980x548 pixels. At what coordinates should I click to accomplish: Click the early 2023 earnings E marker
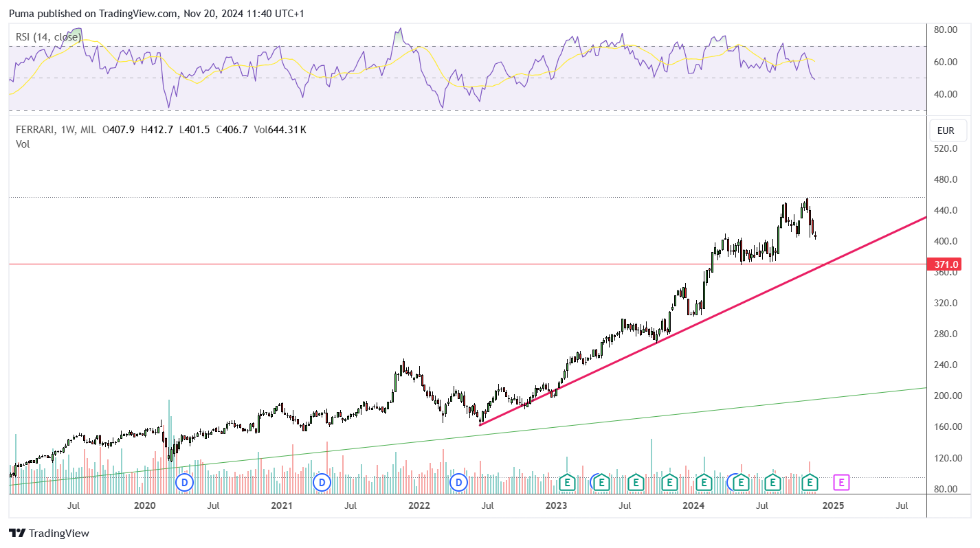pyautogui.click(x=567, y=483)
